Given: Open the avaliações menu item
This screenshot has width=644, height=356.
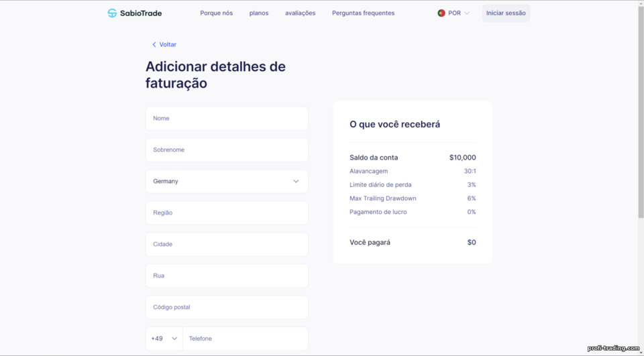Looking at the screenshot, I should (301, 13).
